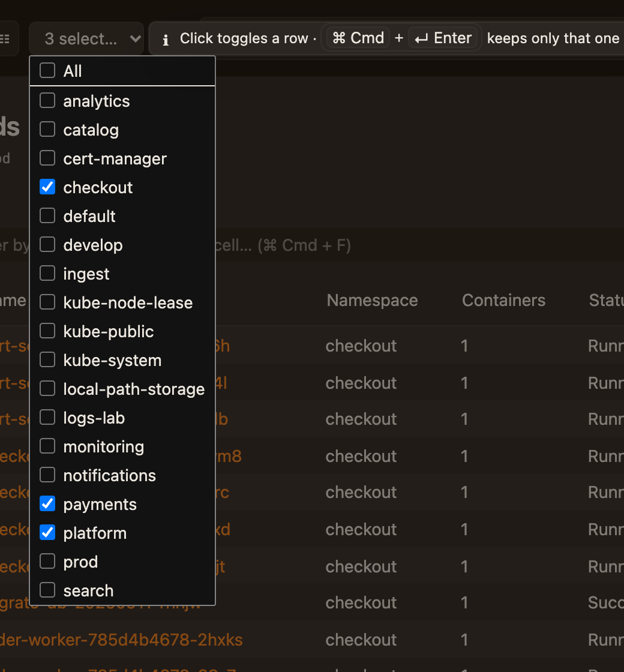Check the default namespace
Viewport: 624px width, 672px height.
47,215
